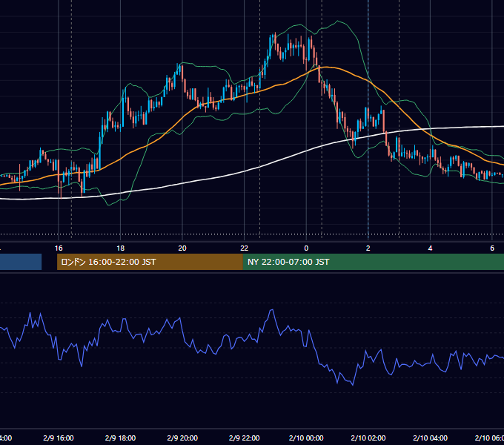Click the 0 hour label on the price chart axis
Viewport: 504px width, 445px height.
[x=306, y=248]
